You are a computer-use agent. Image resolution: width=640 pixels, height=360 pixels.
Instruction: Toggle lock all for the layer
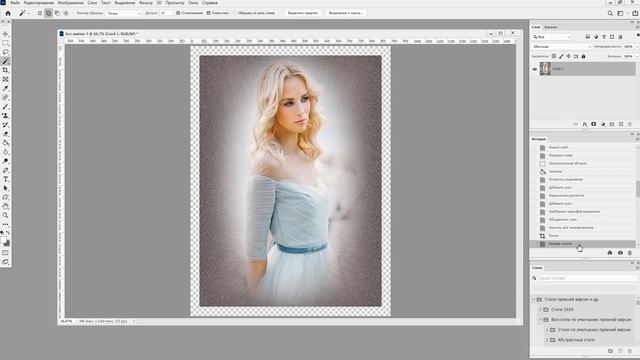583,56
